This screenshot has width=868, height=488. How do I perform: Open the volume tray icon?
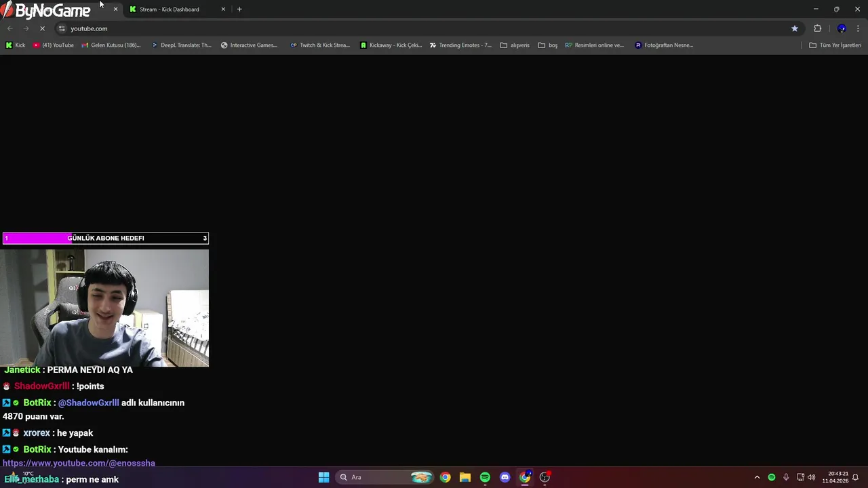point(812,477)
